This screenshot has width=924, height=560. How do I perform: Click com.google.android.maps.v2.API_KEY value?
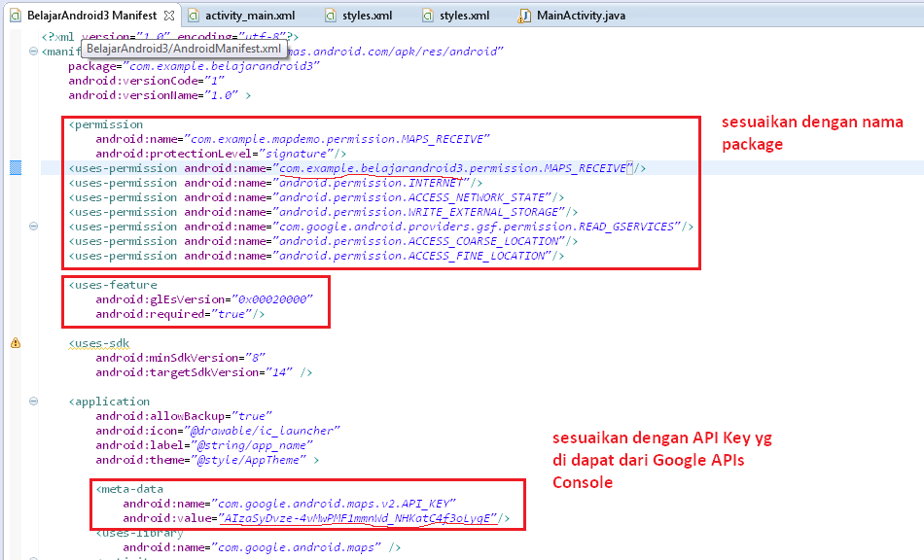334,504
